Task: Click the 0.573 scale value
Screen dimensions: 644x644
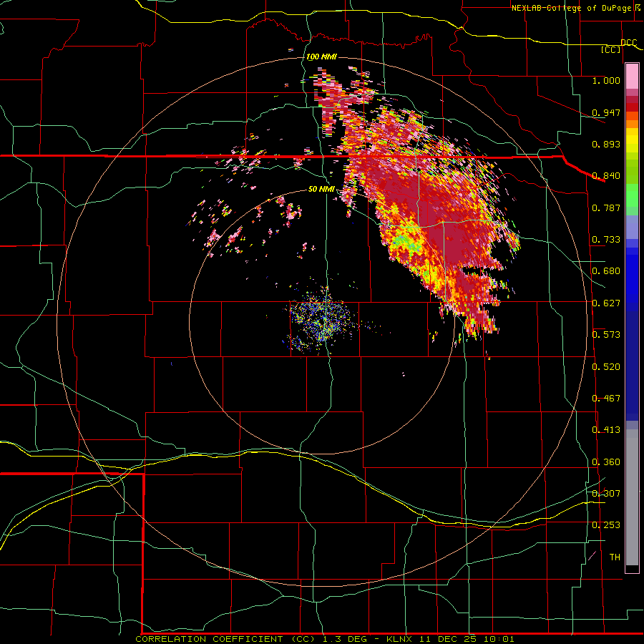Action: [x=606, y=335]
